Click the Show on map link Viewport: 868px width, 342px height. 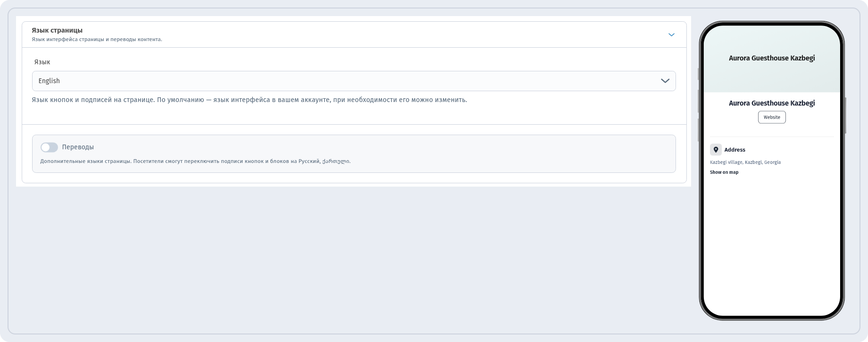(724, 172)
